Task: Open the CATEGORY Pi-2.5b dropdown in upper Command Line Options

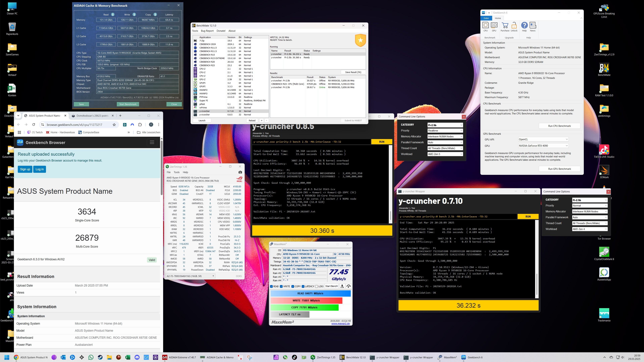Action: click(445, 125)
